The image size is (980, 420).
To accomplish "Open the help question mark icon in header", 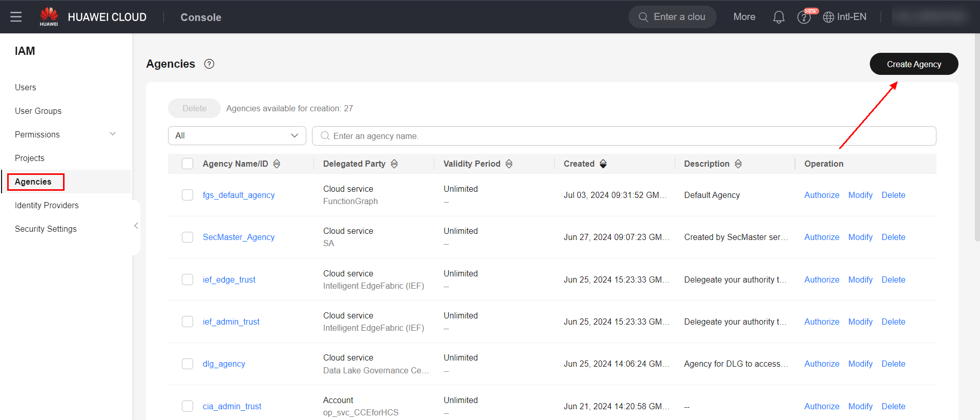I will [x=803, y=17].
